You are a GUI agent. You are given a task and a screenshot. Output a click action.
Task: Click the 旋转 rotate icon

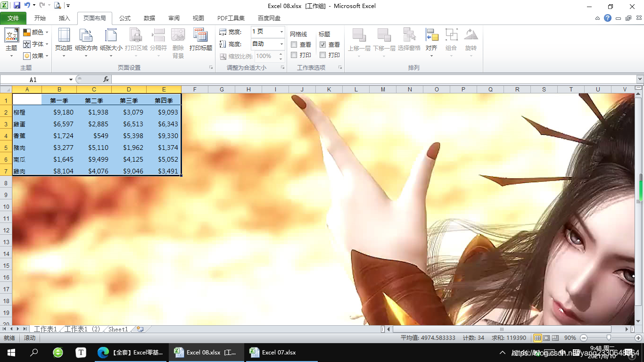471,35
